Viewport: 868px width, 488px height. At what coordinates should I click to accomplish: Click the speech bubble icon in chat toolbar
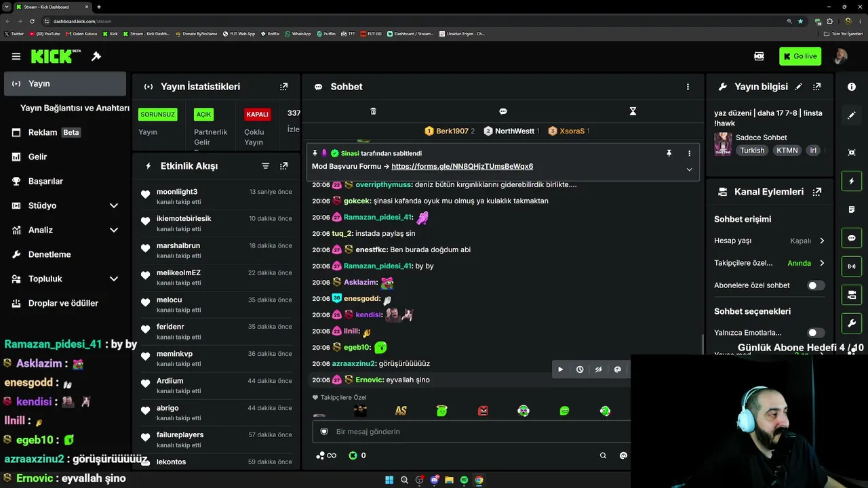tap(503, 111)
